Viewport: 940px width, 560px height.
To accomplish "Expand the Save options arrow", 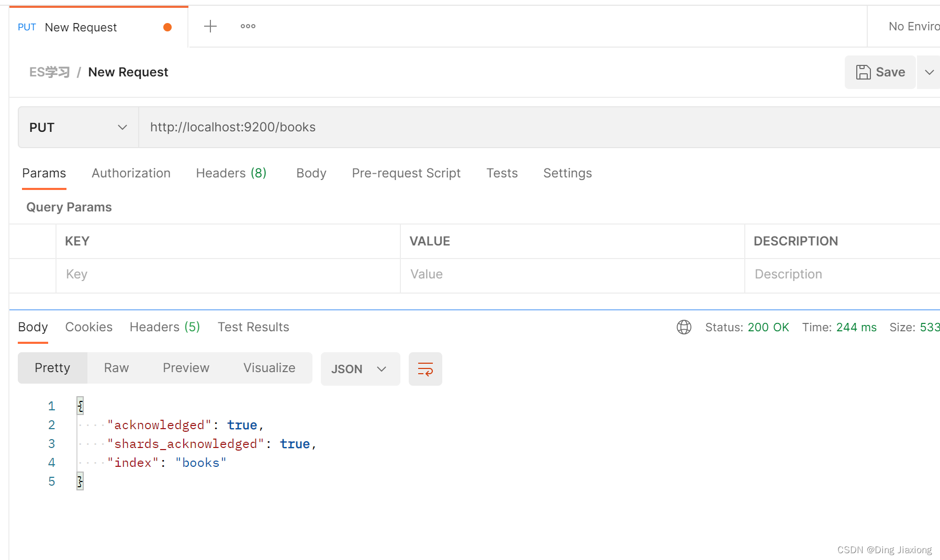I will point(929,72).
